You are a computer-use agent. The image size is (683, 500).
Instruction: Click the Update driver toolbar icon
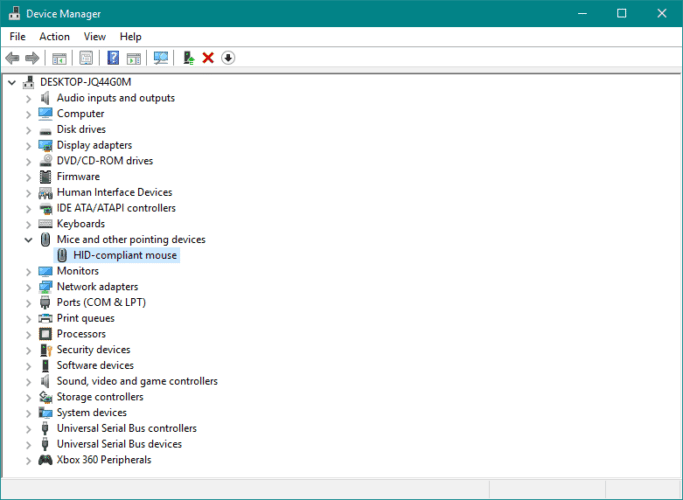[188, 58]
